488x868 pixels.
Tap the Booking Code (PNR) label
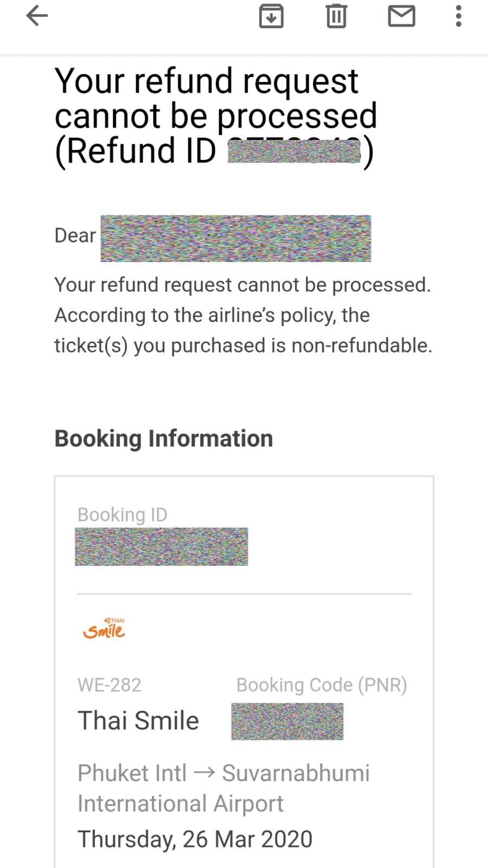click(322, 685)
